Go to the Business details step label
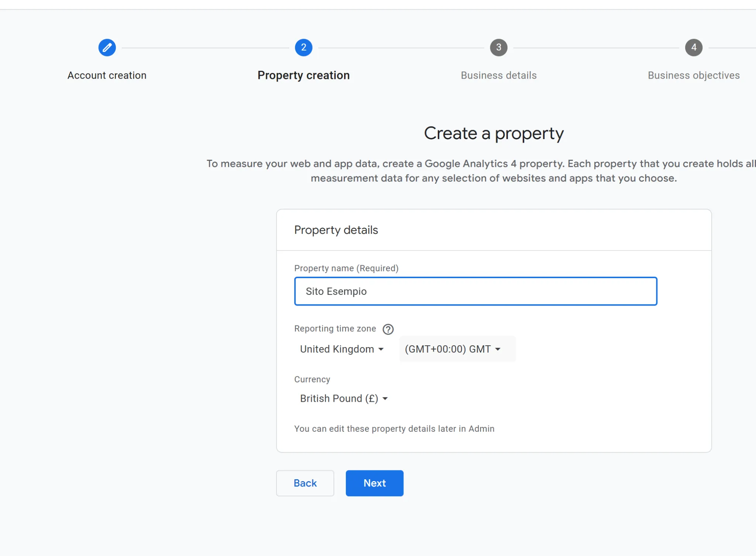 click(498, 75)
